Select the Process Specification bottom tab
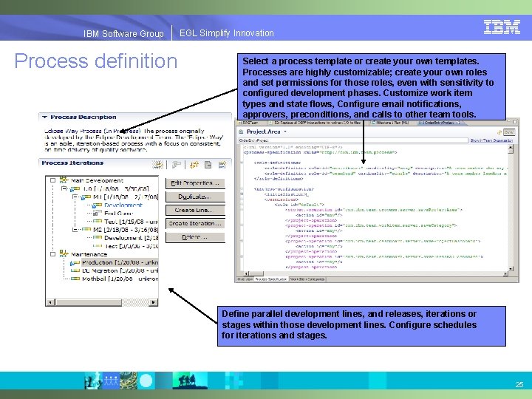The width and height of the screenshot is (532, 399). pyautogui.click(x=270, y=279)
